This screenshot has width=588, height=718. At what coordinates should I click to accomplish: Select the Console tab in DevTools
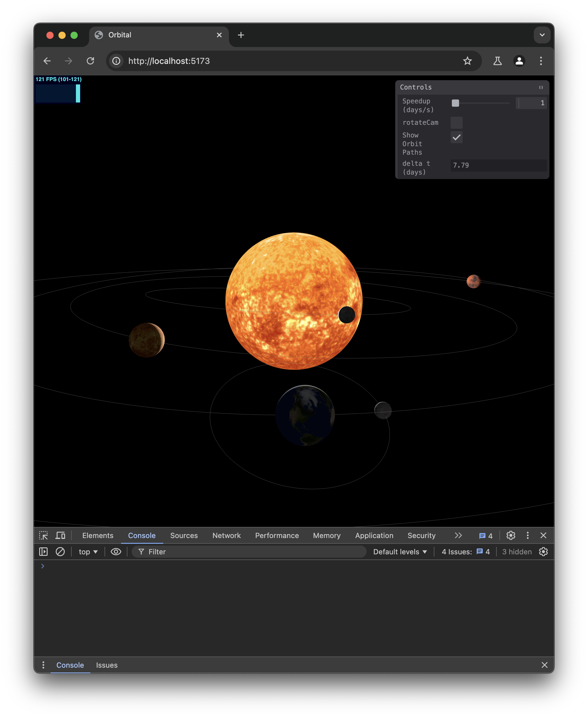[x=142, y=535]
